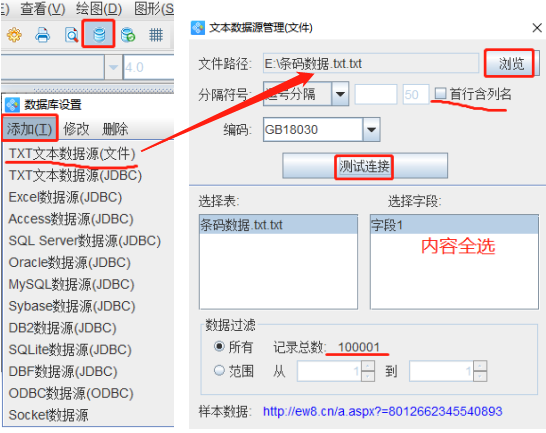This screenshot has height=433, width=546.
Task: Enable the first row contains column names checkbox
Action: point(440,93)
